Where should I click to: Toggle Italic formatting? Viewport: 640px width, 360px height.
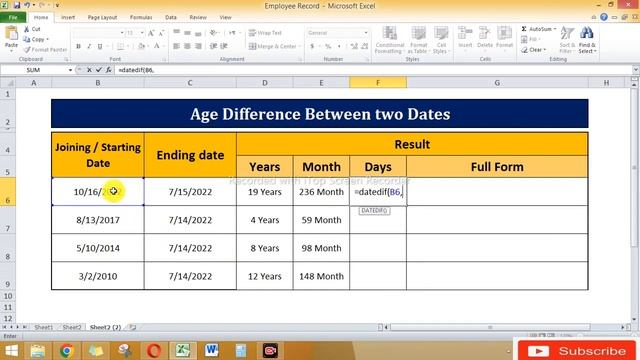tap(89, 46)
